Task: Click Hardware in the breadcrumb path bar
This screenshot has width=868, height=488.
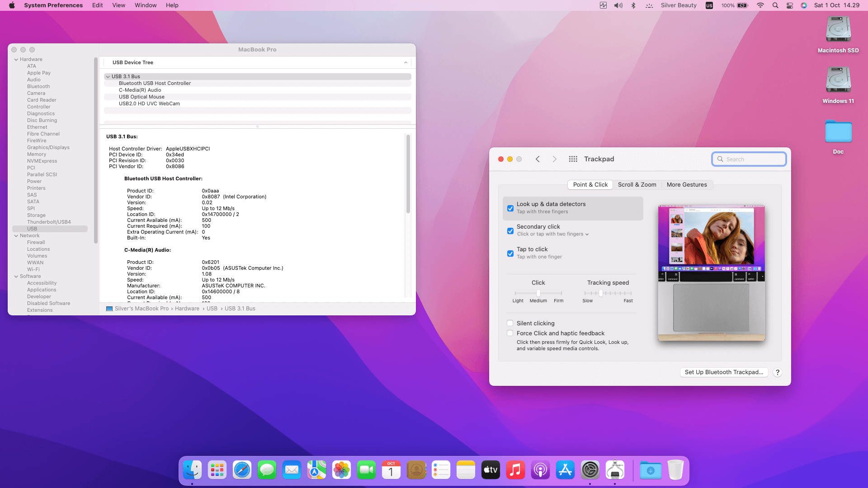Action: 187,309
